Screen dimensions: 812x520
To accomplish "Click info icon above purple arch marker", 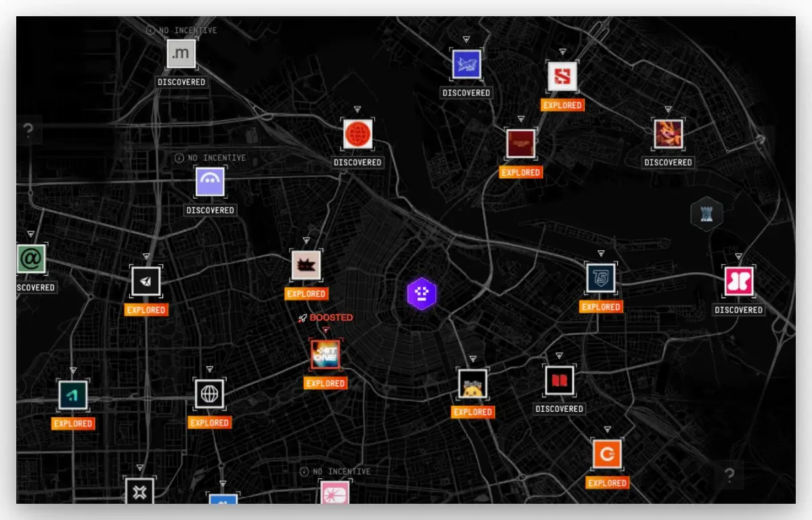I will point(179,158).
